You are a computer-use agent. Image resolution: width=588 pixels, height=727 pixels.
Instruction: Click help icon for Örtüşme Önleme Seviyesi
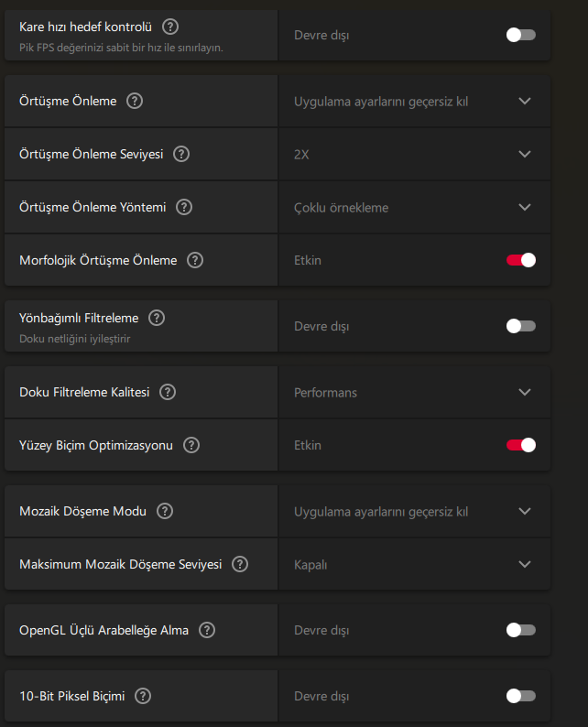pyautogui.click(x=181, y=154)
